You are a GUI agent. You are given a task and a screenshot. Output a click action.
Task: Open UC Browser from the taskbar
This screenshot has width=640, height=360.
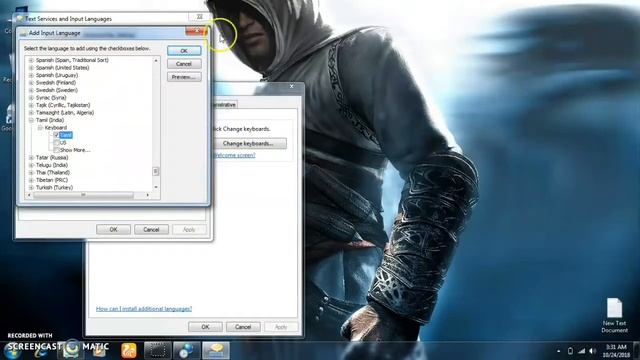(129, 351)
